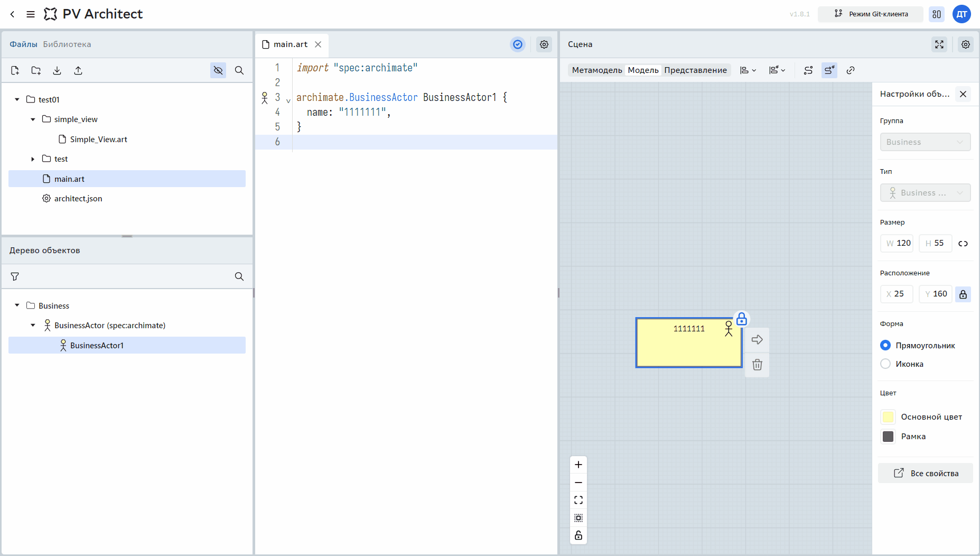This screenshot has width=980, height=556.
Task: Collapse BusinessActor (spec:archimate) node
Action: pyautogui.click(x=33, y=326)
